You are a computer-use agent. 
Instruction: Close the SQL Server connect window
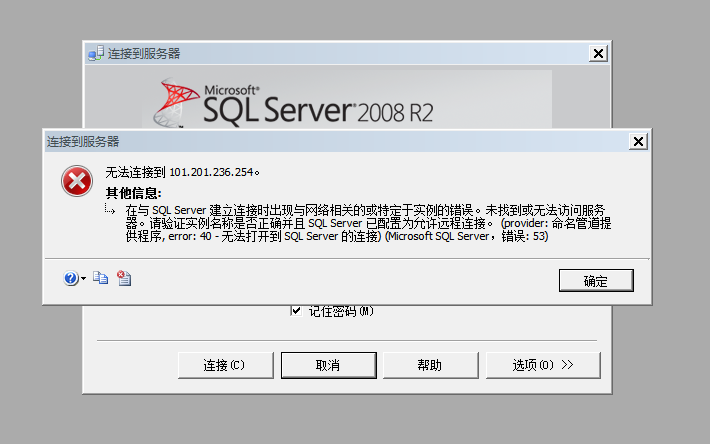(x=598, y=53)
